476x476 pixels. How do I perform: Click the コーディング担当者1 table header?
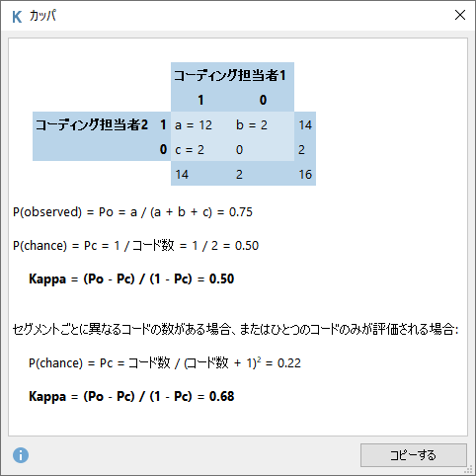tap(230, 75)
